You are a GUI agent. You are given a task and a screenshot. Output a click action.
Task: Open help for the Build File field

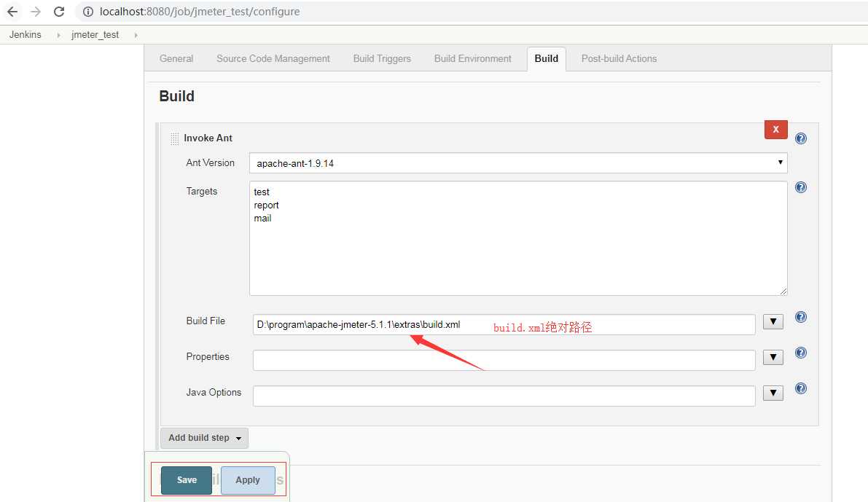point(800,317)
